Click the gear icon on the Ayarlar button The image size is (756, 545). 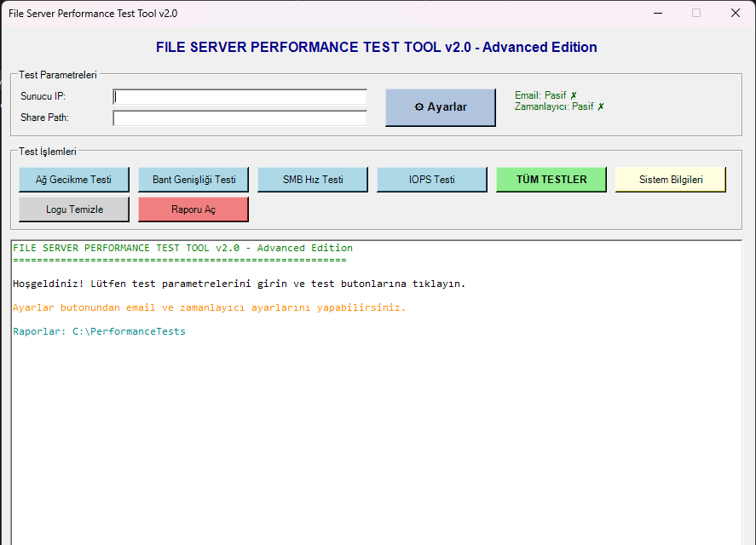tap(418, 106)
